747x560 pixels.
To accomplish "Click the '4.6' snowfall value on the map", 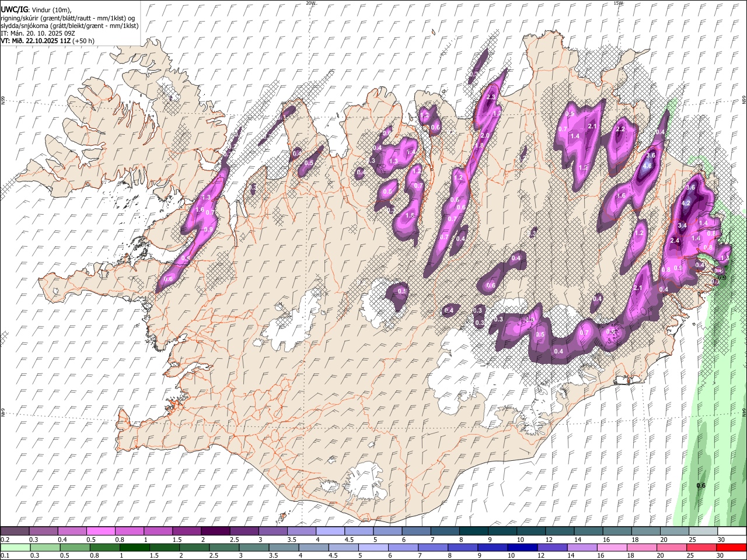I will click(647, 166).
